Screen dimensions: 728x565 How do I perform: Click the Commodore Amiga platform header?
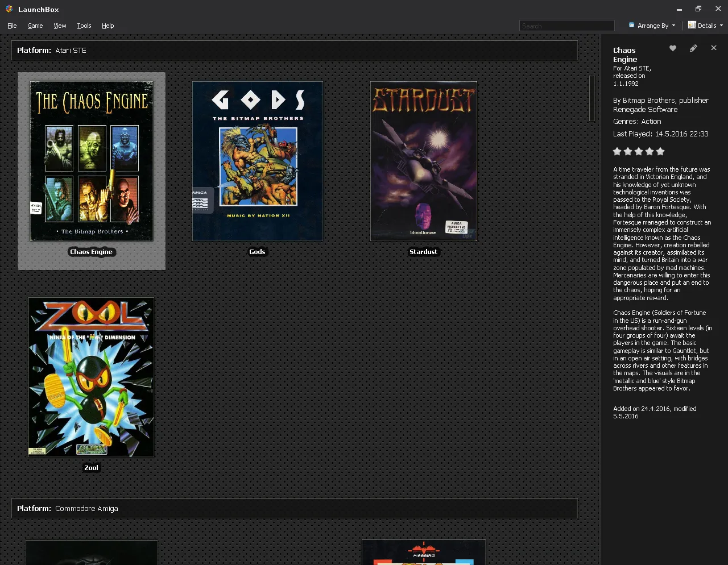click(x=295, y=509)
